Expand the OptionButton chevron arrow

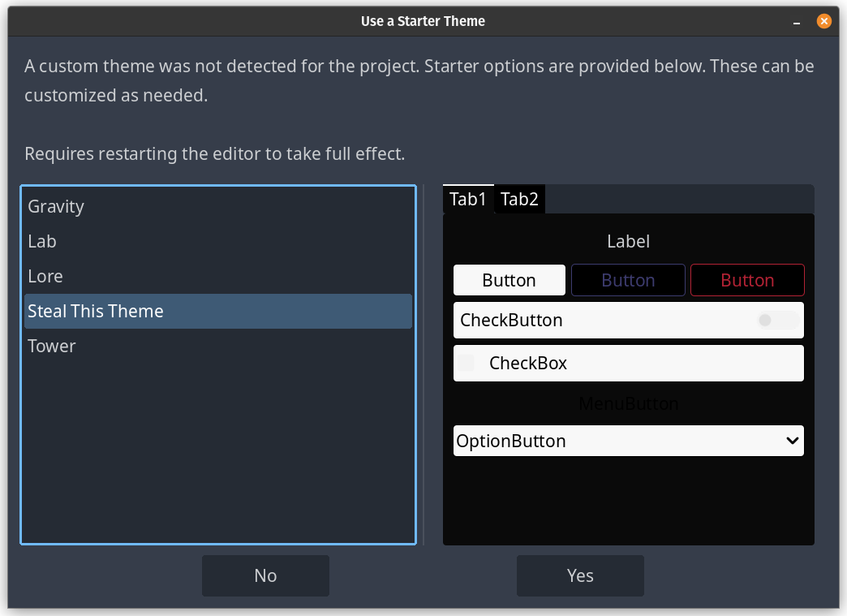click(x=793, y=441)
